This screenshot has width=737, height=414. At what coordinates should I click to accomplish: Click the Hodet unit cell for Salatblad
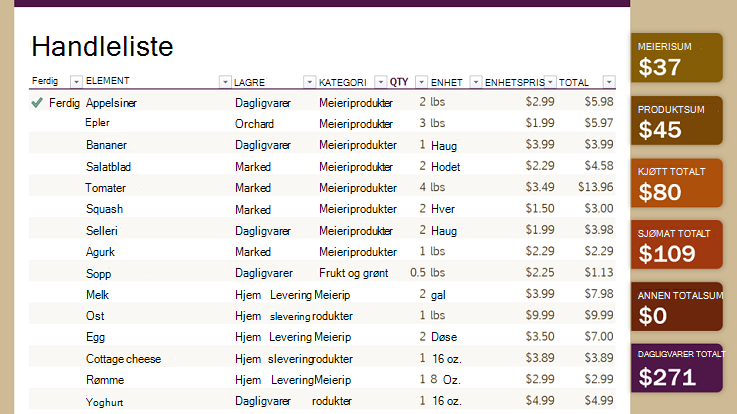click(446, 167)
